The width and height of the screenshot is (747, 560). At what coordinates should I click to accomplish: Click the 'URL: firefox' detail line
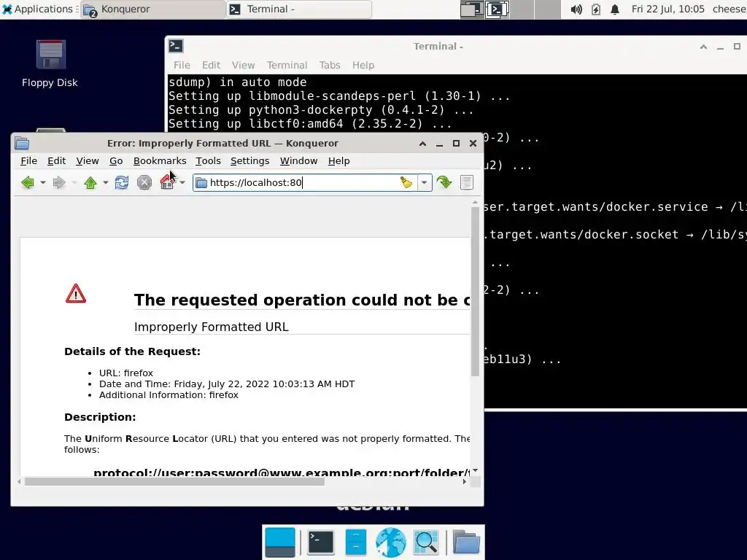(x=125, y=373)
